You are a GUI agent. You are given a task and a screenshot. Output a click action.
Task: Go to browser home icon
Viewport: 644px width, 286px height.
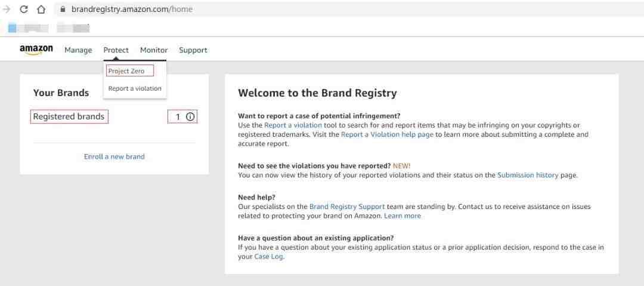point(41,9)
